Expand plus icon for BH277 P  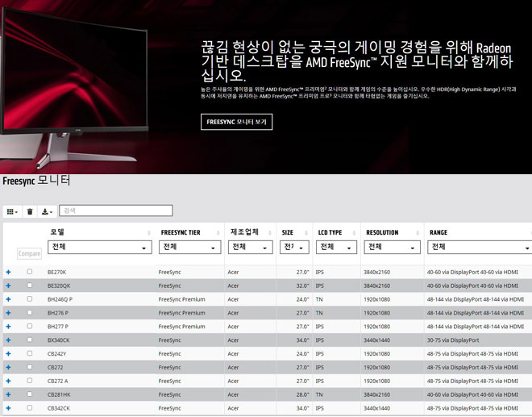coord(9,327)
